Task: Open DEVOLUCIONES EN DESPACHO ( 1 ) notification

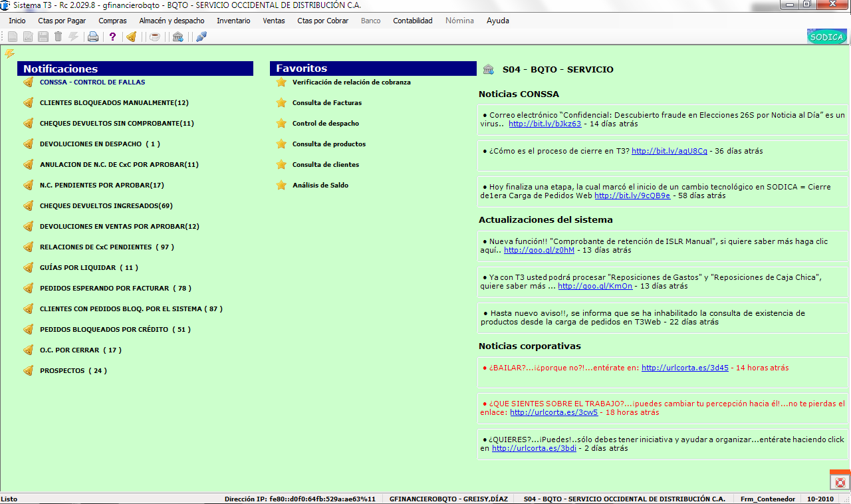Action: [x=100, y=144]
